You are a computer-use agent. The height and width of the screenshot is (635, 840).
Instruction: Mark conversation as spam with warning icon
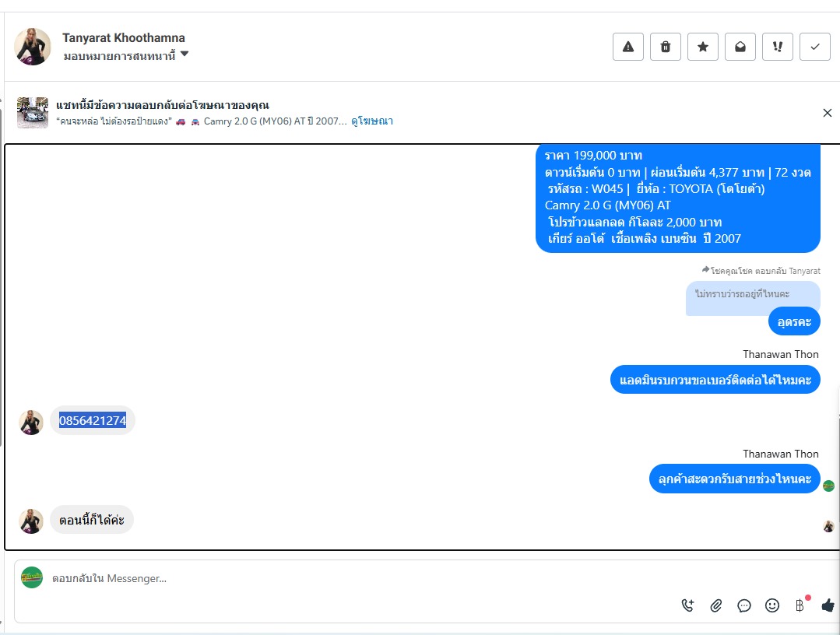pyautogui.click(x=627, y=47)
